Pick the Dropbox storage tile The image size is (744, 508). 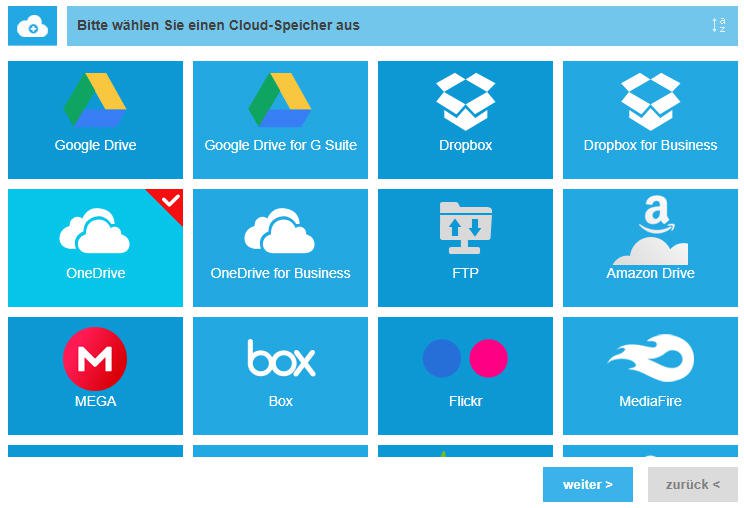click(465, 120)
